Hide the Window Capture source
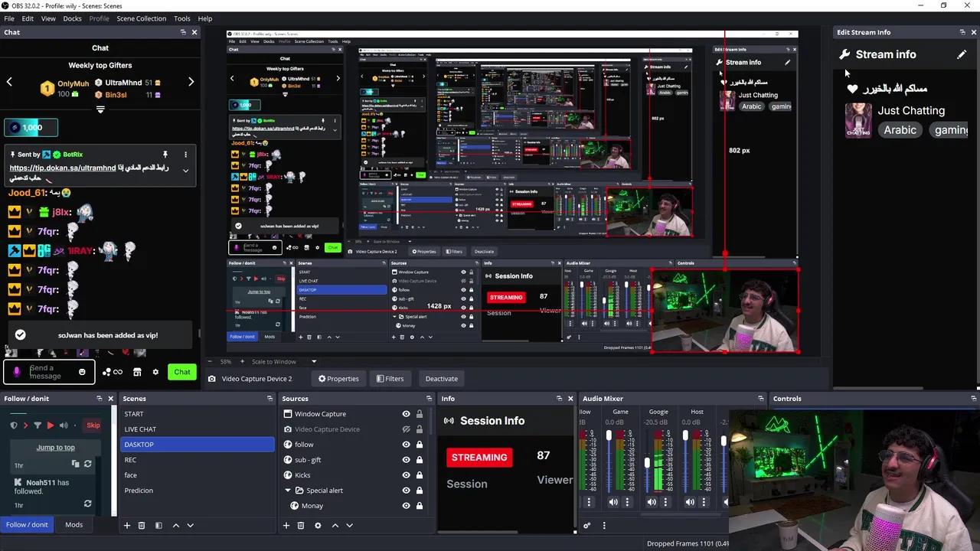980x551 pixels. point(406,413)
